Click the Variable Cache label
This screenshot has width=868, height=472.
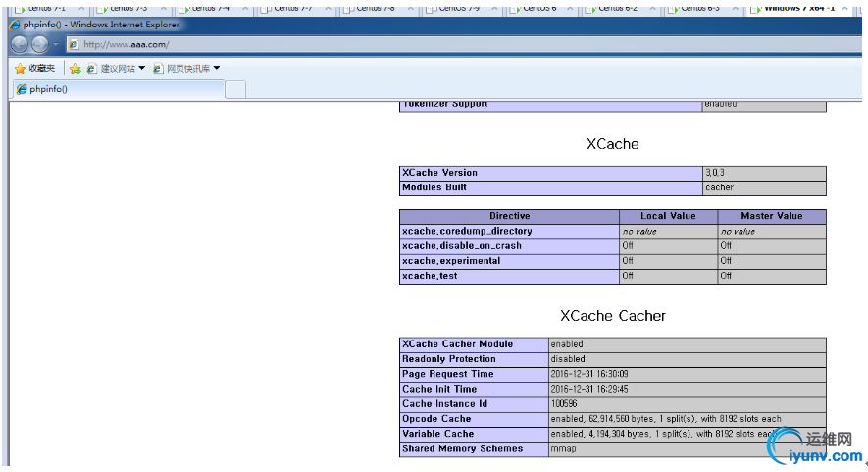pos(474,434)
